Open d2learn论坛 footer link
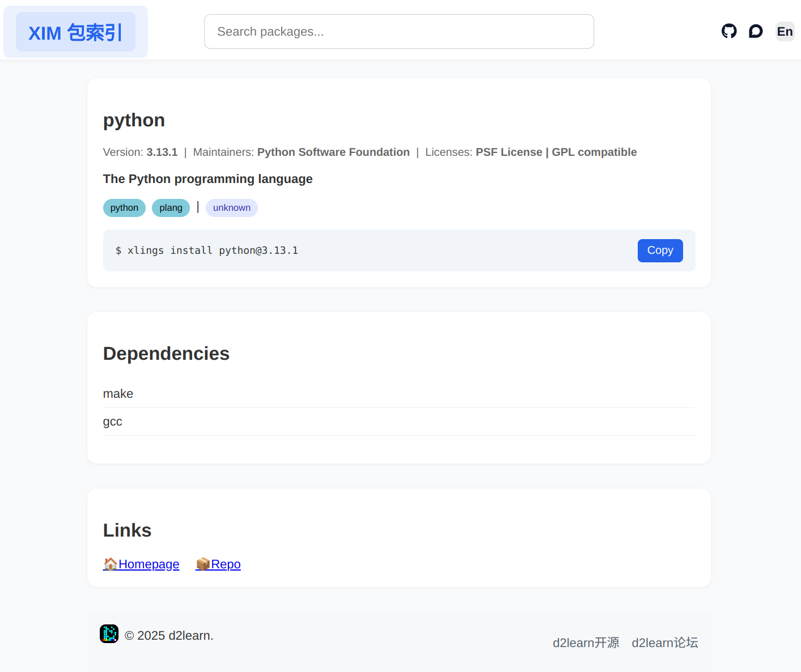The width and height of the screenshot is (801, 672). tap(665, 643)
